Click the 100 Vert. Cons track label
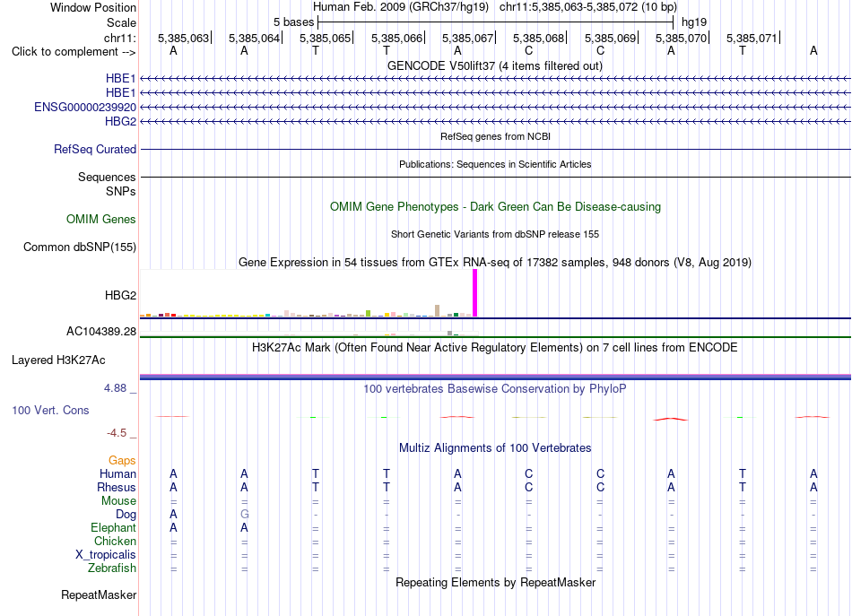 [50, 410]
